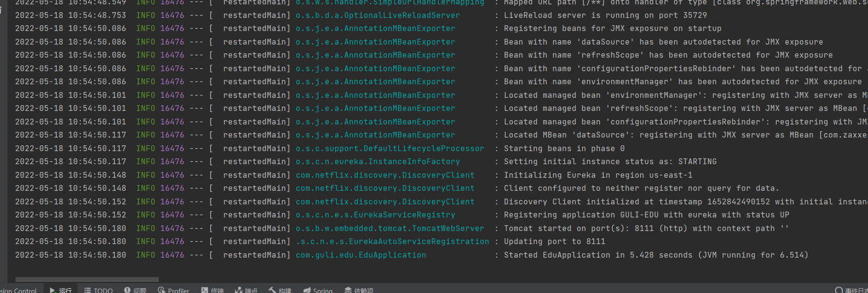Viewport: 868px width, 293px height.
Task: Open the TODO tool window tab
Action: click(x=98, y=290)
